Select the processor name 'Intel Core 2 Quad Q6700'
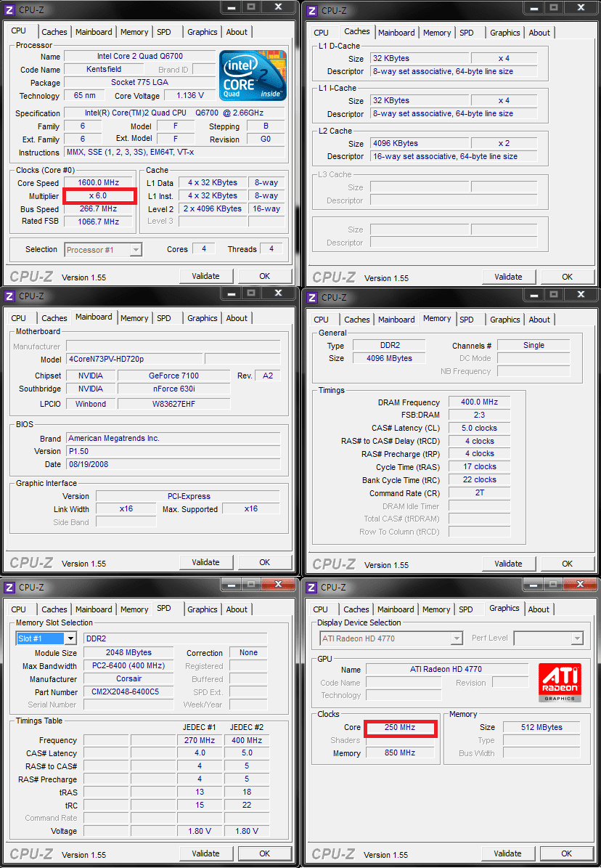This screenshot has width=601, height=868. click(x=139, y=56)
